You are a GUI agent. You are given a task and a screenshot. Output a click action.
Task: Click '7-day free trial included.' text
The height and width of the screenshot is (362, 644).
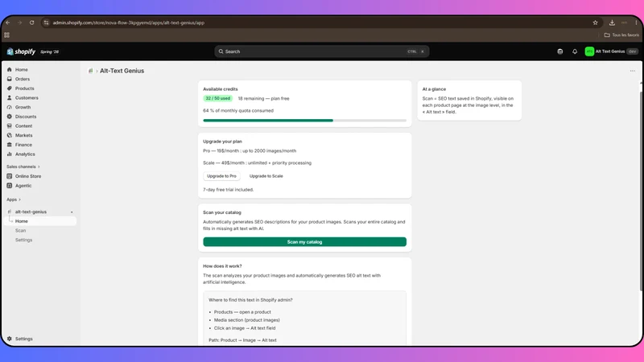pos(229,190)
